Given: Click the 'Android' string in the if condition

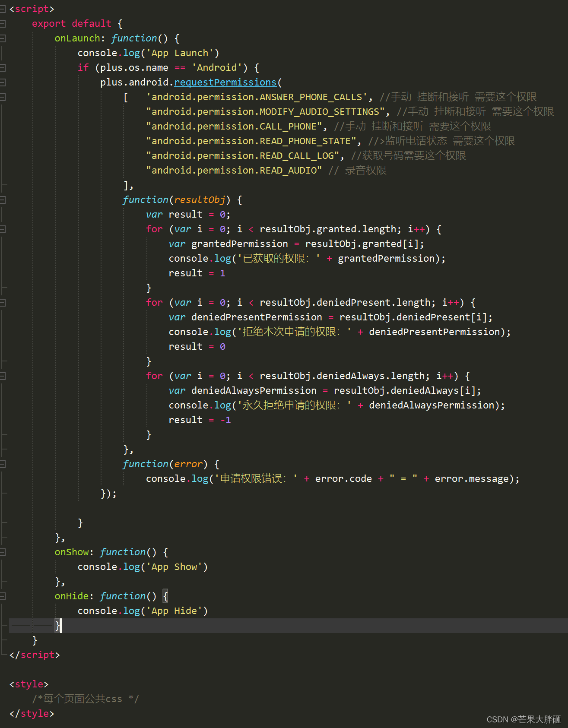Looking at the screenshot, I should click(x=217, y=67).
